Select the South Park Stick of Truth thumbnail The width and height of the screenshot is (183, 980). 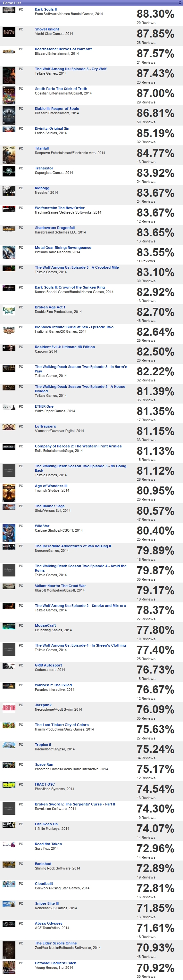9,95
